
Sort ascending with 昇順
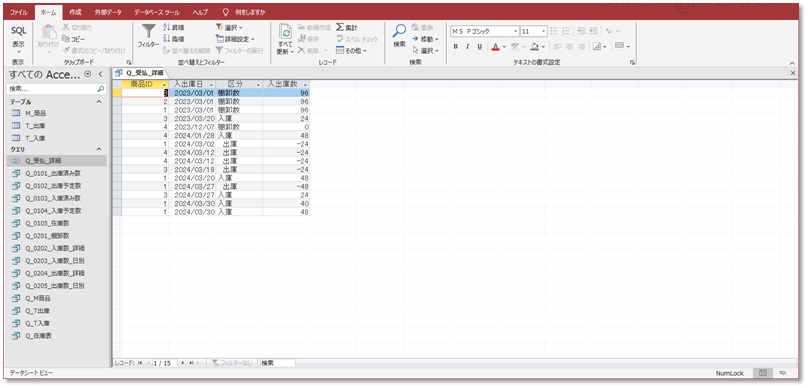tap(174, 27)
